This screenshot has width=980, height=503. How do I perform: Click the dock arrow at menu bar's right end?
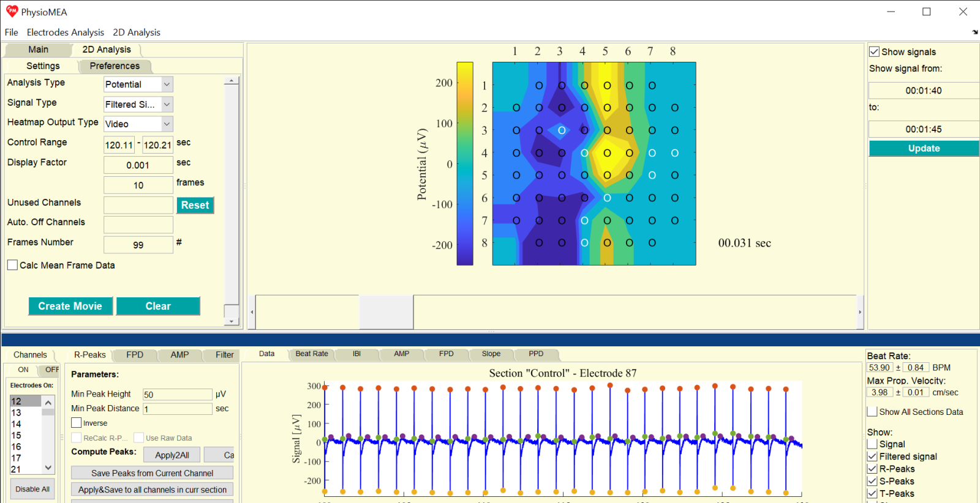pyautogui.click(x=974, y=32)
